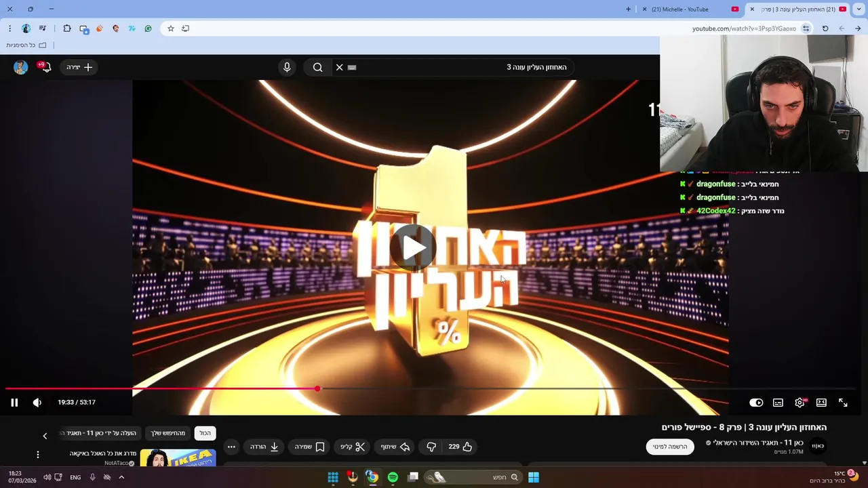868x488 pixels.
Task: Bookmark this page with the star icon
Action: pos(171,28)
